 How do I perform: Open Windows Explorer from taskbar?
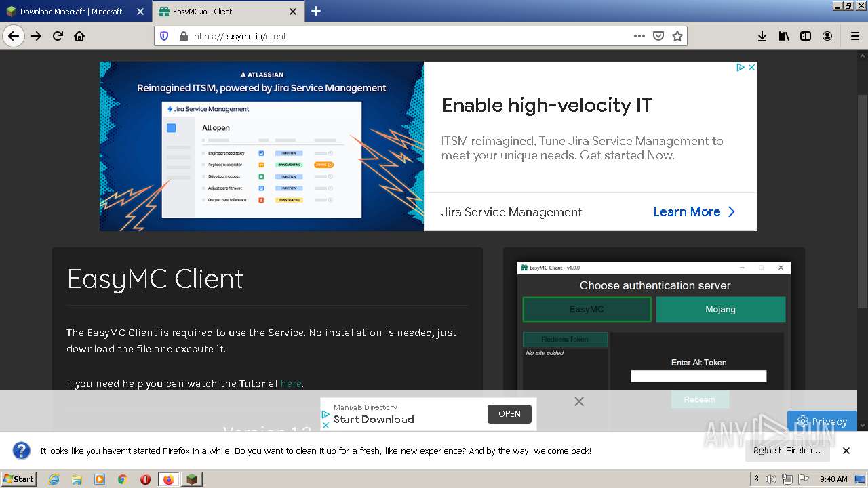tap(77, 479)
